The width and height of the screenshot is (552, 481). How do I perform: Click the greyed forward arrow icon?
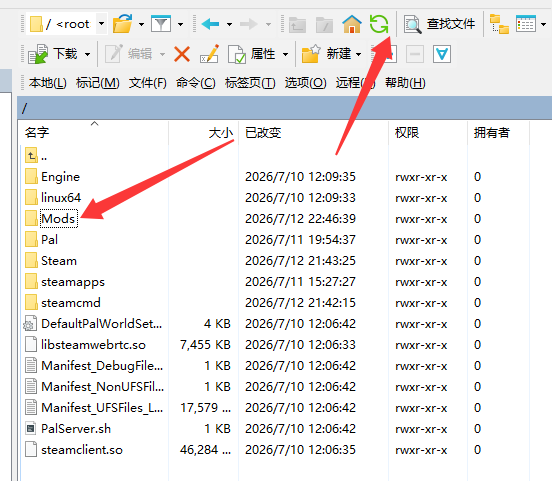(249, 24)
